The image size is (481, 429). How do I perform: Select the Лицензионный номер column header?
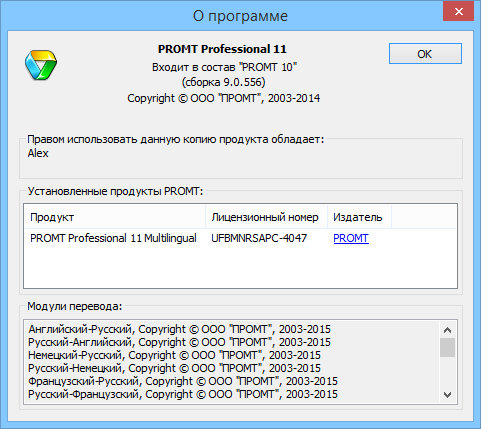(266, 217)
